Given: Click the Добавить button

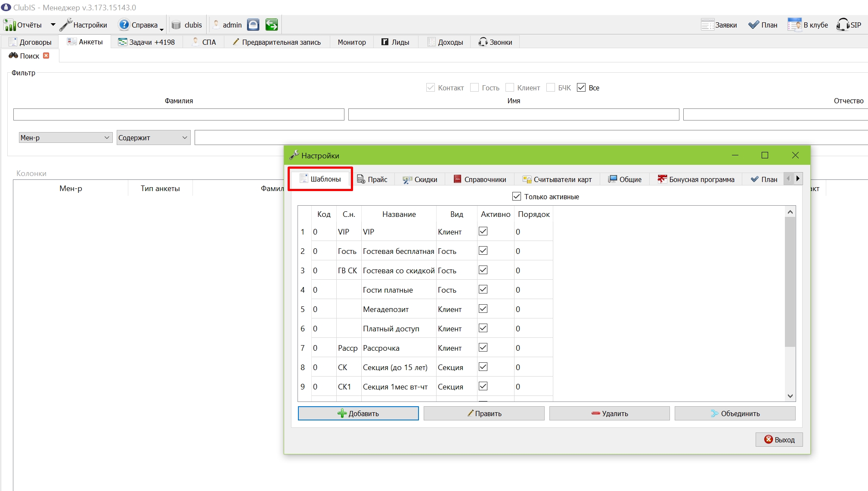Looking at the screenshot, I should 358,414.
